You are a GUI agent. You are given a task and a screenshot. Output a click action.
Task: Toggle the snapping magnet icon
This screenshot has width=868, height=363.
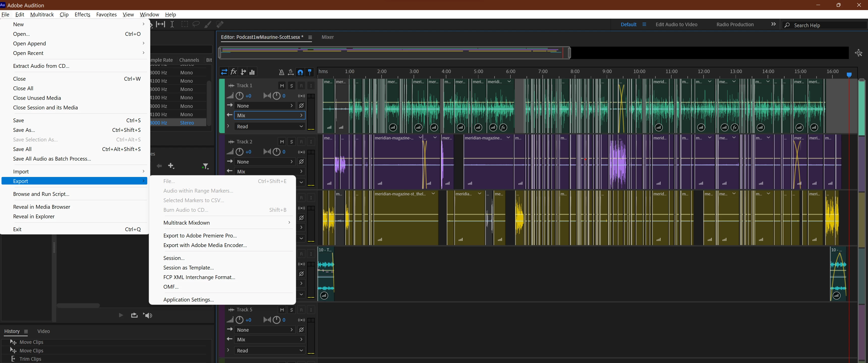point(300,72)
